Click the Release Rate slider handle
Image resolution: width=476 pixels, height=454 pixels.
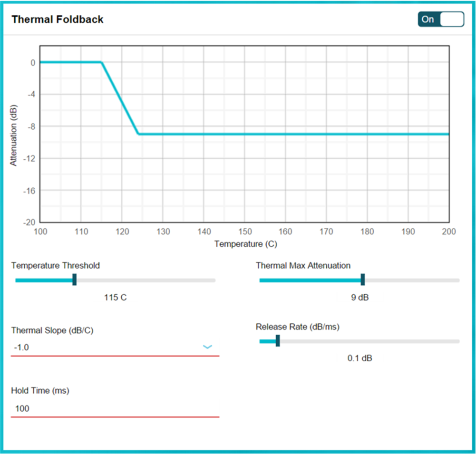coord(277,340)
